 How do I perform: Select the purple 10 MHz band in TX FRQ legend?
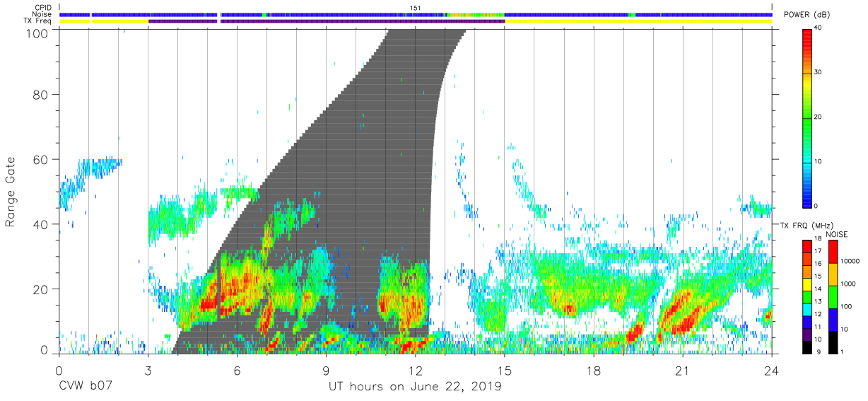coord(807,335)
